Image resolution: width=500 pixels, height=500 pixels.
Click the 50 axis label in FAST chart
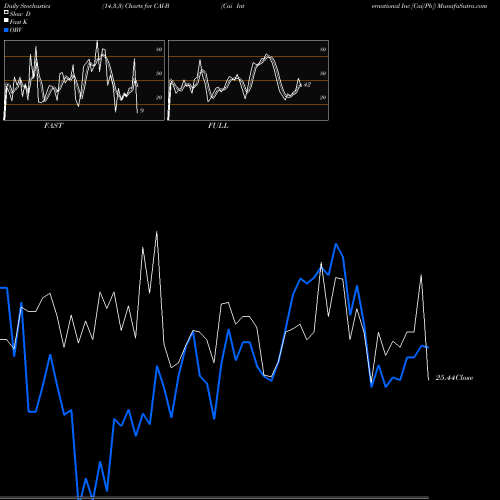159,73
